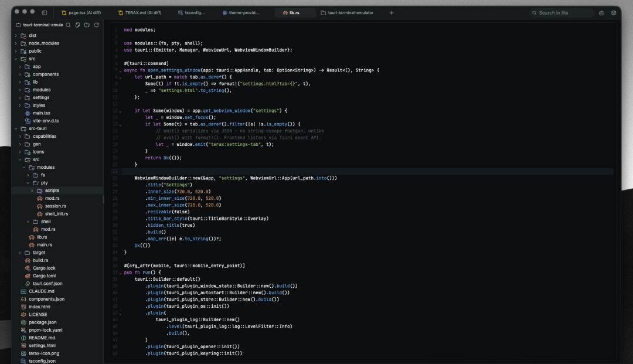This screenshot has width=633, height=364.
Task: Click the JSON icon beside tauri.conf.json
Action: (28, 284)
